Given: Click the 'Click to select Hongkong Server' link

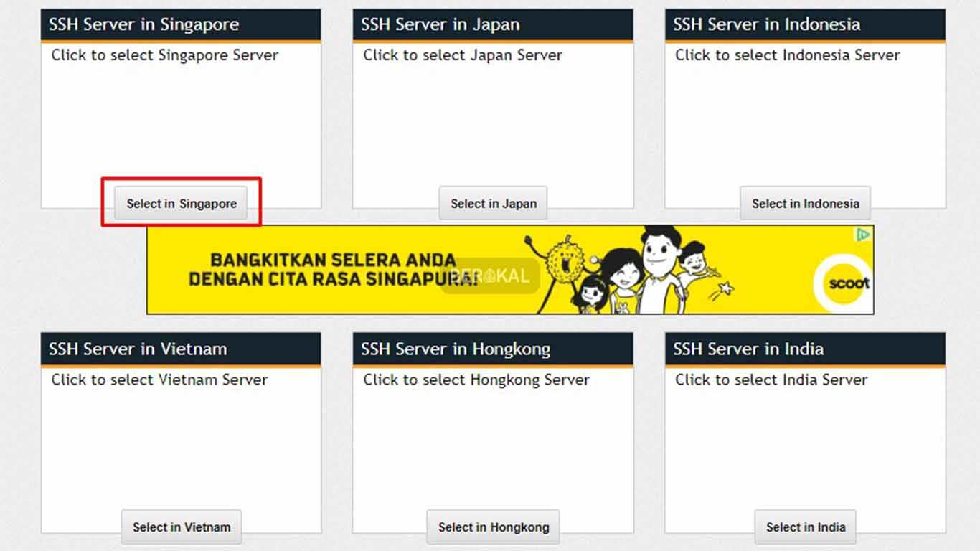Looking at the screenshot, I should [476, 380].
